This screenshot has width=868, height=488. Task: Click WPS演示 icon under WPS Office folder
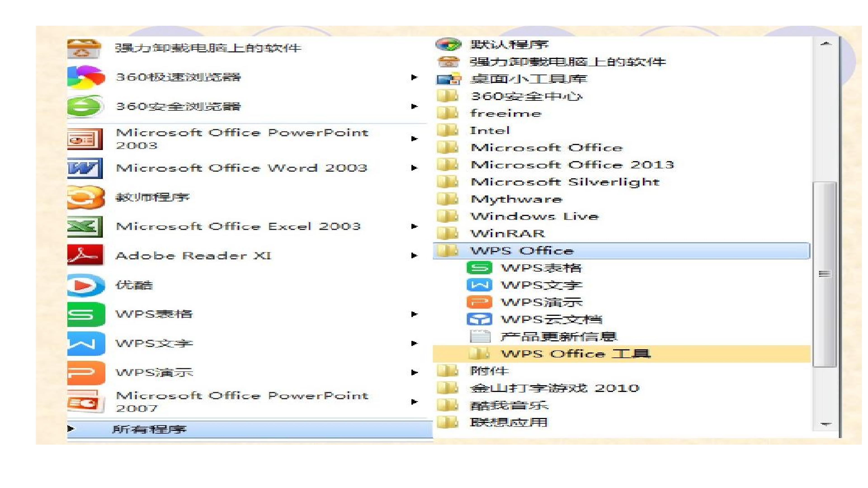click(479, 302)
